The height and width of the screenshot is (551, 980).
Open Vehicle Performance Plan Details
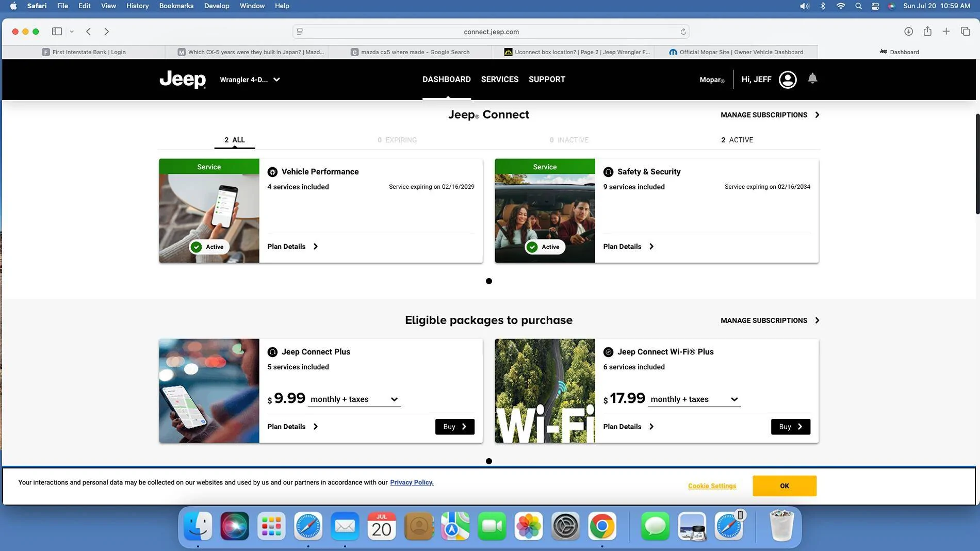pos(292,247)
